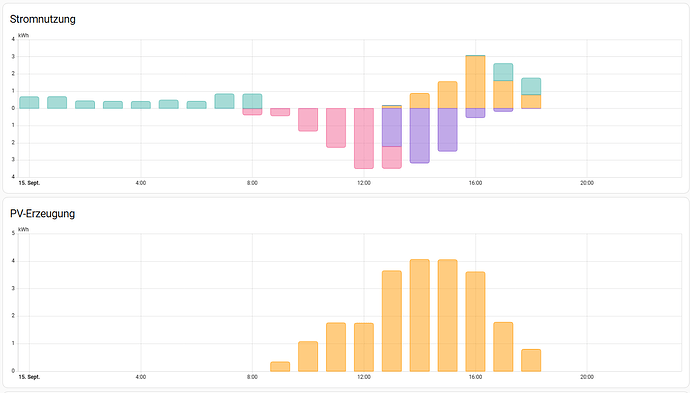Select the kWh unit label in PV-Erzeugung chart
Image resolution: width=690 pixels, height=393 pixels.
[23, 229]
